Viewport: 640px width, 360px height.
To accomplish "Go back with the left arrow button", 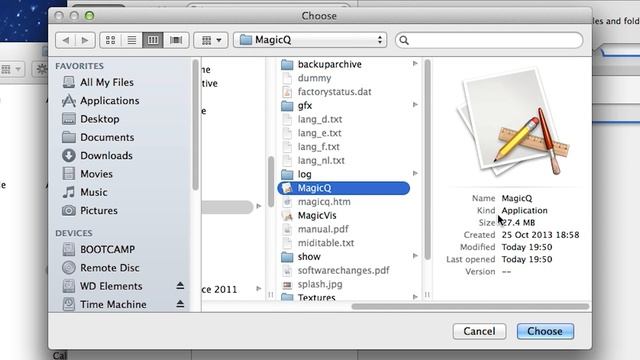I will 65,40.
